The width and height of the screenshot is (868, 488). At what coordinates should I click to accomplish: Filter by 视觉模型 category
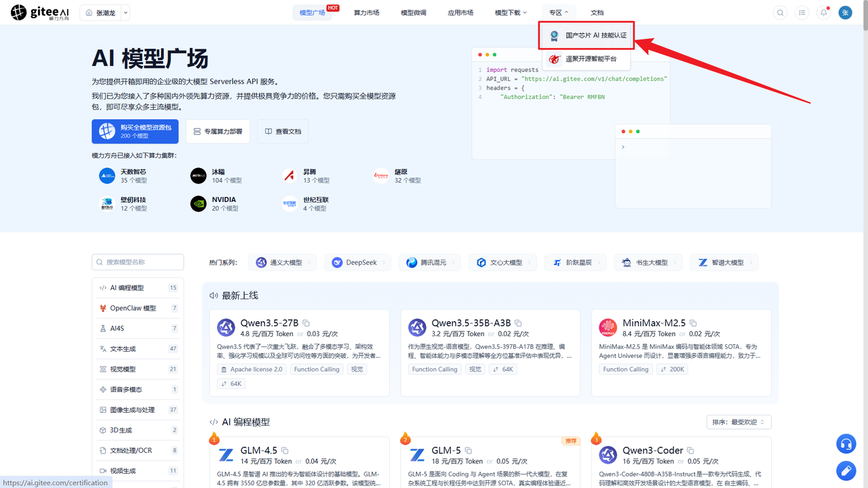pyautogui.click(x=138, y=369)
